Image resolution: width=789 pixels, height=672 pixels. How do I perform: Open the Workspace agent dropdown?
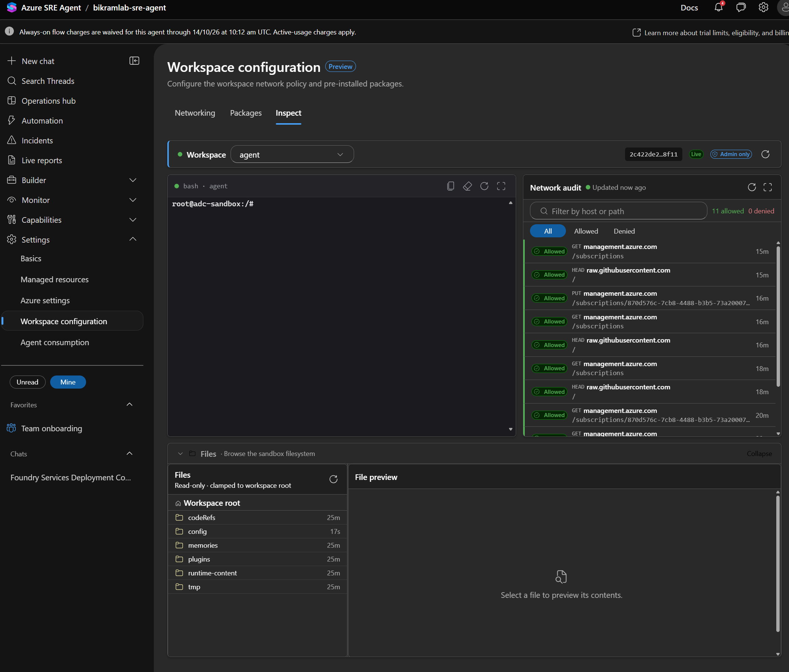(x=292, y=154)
